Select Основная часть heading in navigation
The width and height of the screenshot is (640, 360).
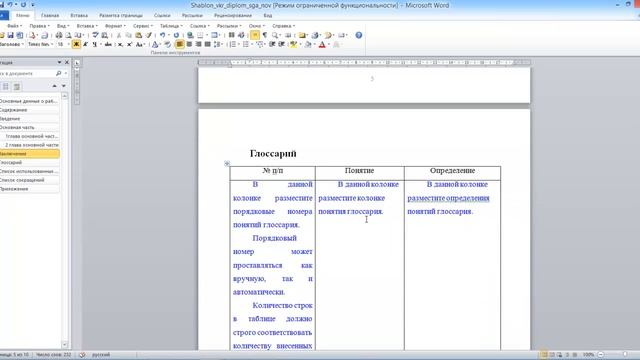[x=29, y=127]
